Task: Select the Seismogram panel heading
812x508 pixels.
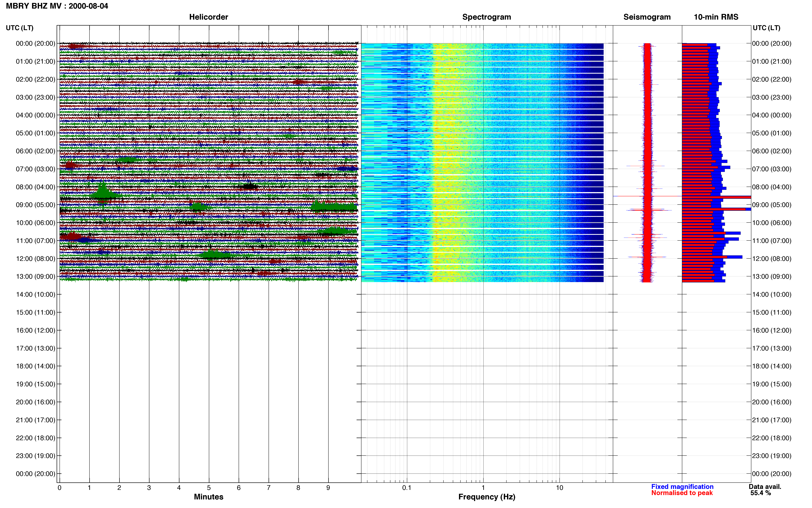Action: (x=647, y=17)
